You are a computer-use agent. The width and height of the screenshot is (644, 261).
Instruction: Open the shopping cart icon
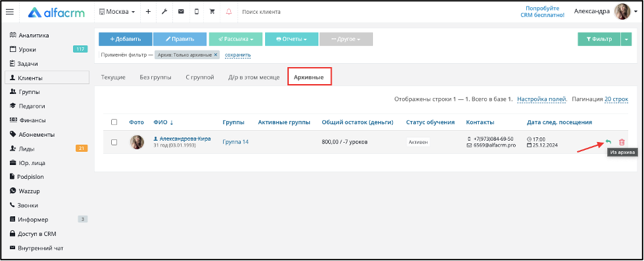tap(212, 11)
